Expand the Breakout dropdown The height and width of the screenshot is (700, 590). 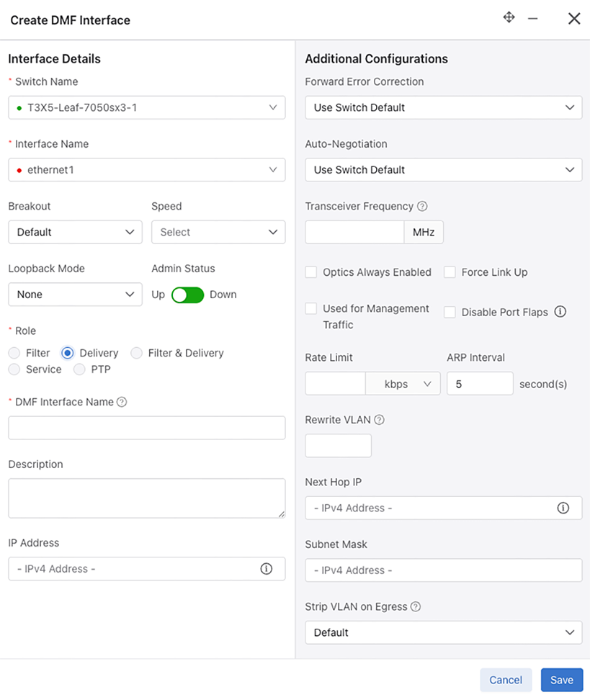(75, 232)
